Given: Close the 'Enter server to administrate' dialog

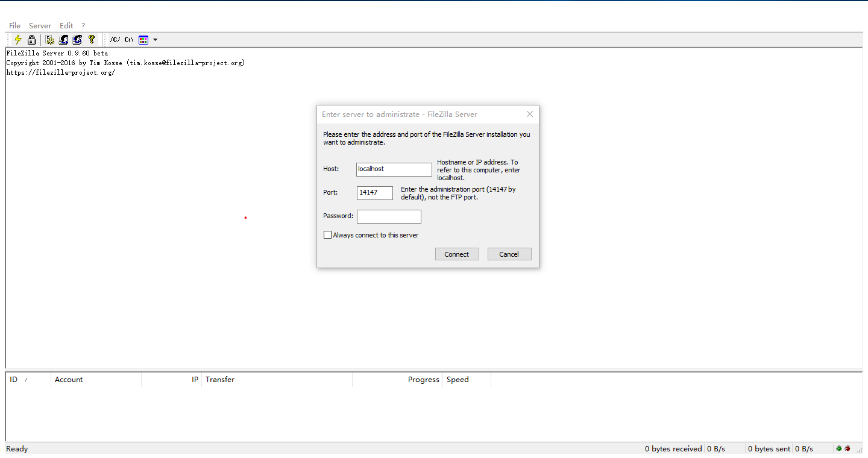Looking at the screenshot, I should click(x=530, y=114).
